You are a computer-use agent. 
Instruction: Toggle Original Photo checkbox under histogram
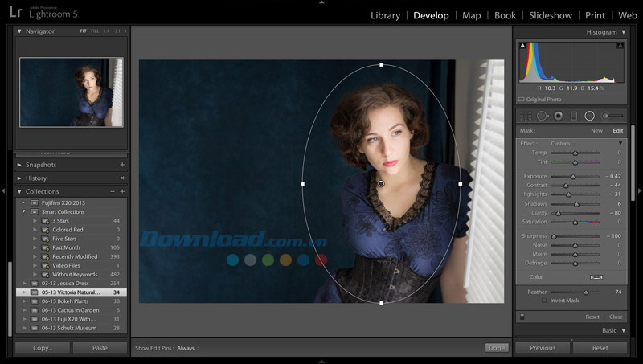click(x=522, y=99)
